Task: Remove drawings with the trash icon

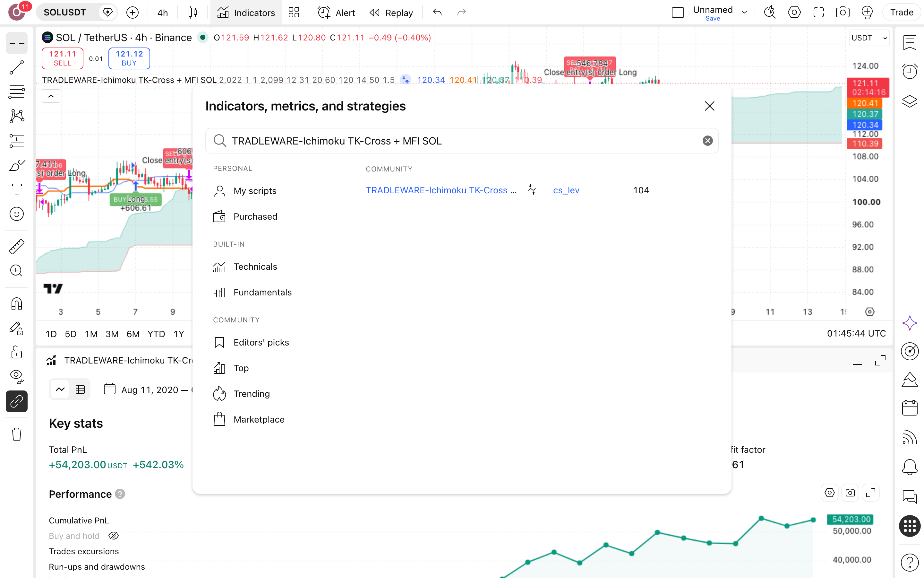Action: (16, 434)
